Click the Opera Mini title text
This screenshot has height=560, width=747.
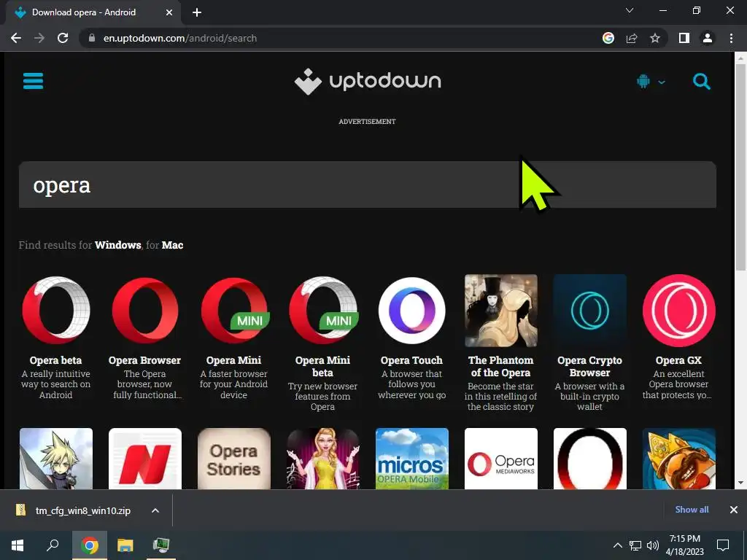[x=234, y=360]
